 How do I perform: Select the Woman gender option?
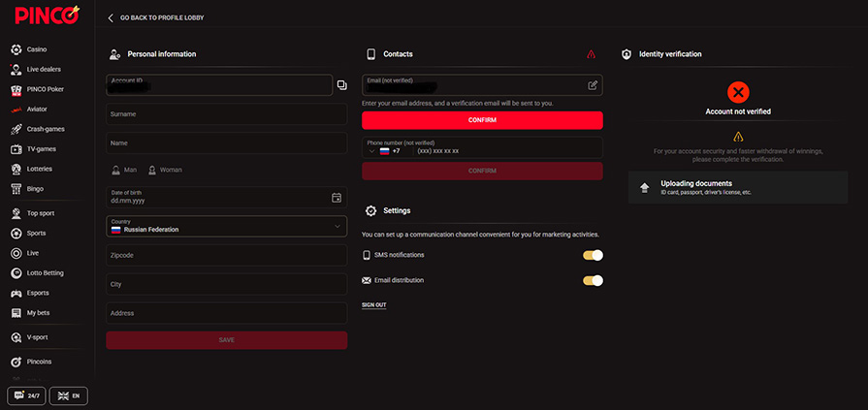[x=165, y=170]
